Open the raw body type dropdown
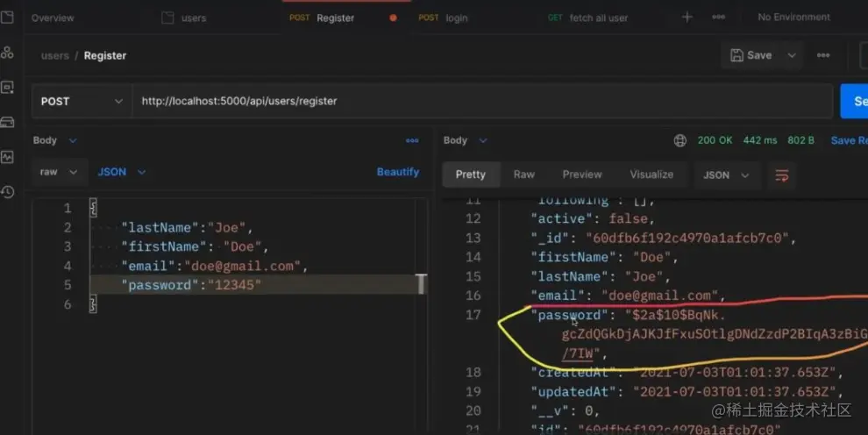Image resolution: width=868 pixels, height=435 pixels. coord(58,172)
